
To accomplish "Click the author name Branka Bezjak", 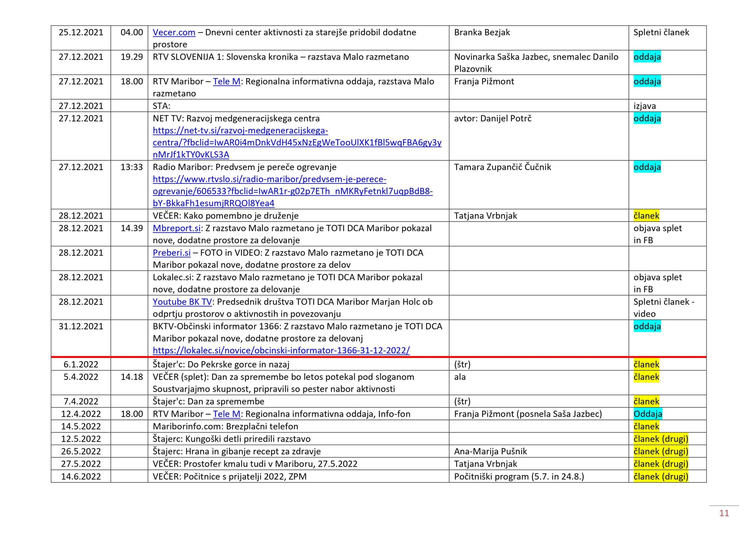I will pos(482,32).
